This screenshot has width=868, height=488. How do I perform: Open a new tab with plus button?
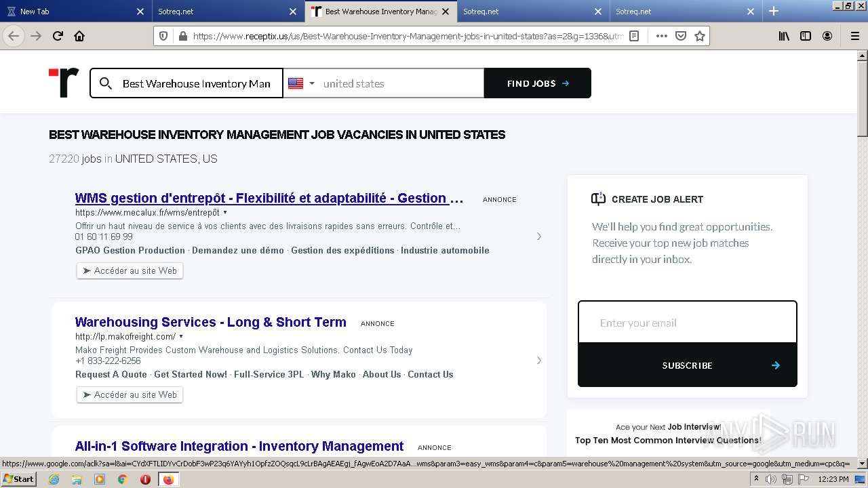pyautogui.click(x=774, y=11)
